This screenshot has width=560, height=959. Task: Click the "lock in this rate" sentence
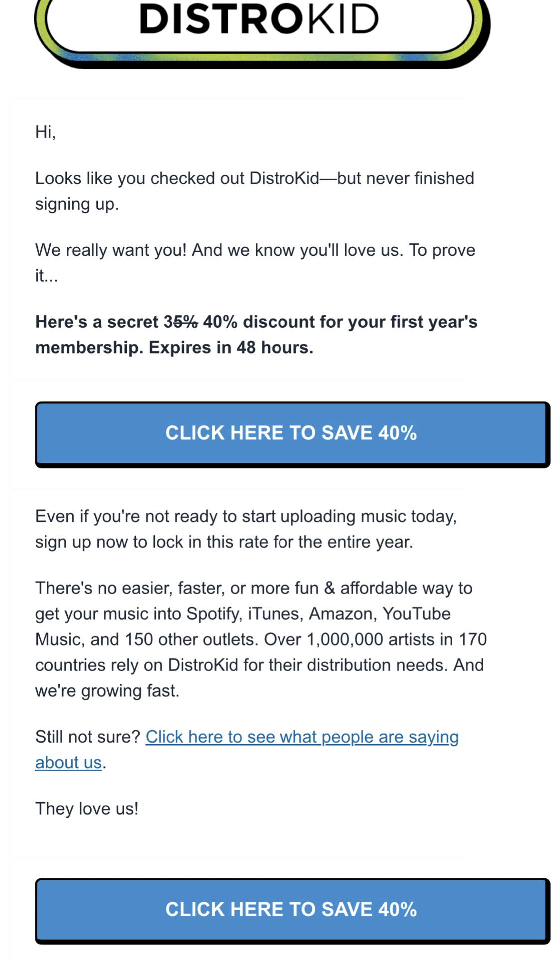[224, 542]
